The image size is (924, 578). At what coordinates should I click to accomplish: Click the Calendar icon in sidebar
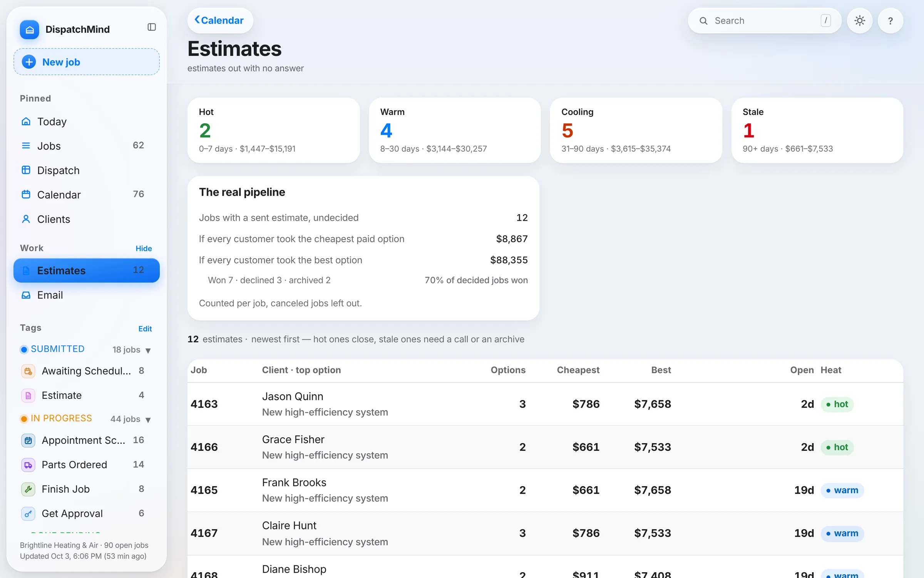pos(26,195)
